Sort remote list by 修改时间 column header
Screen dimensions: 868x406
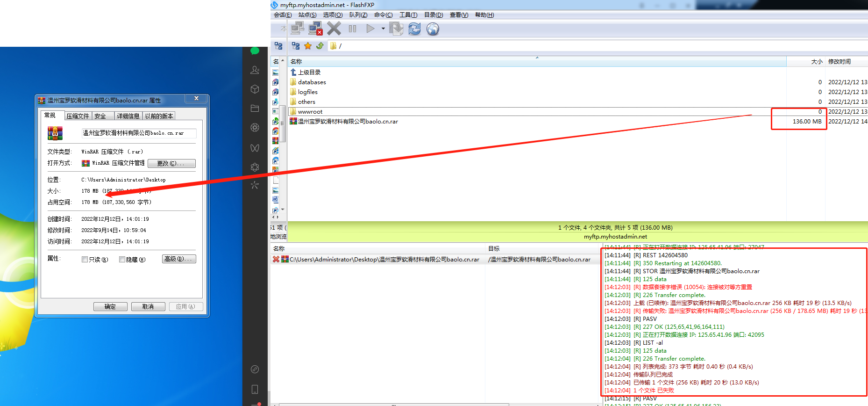(847, 61)
